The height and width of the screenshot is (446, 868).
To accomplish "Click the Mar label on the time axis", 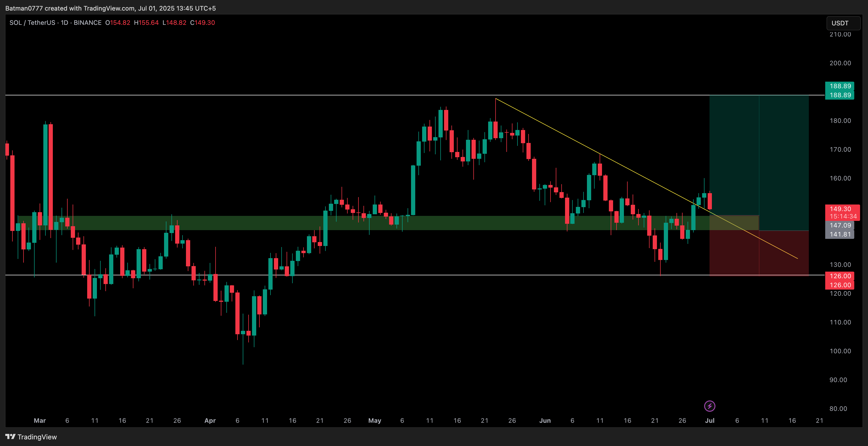I will click(40, 420).
